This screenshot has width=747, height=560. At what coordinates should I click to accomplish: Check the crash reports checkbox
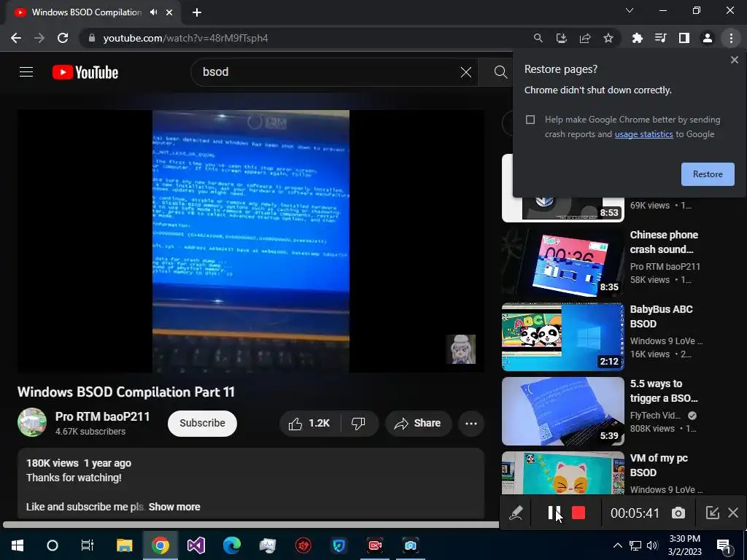(x=530, y=120)
